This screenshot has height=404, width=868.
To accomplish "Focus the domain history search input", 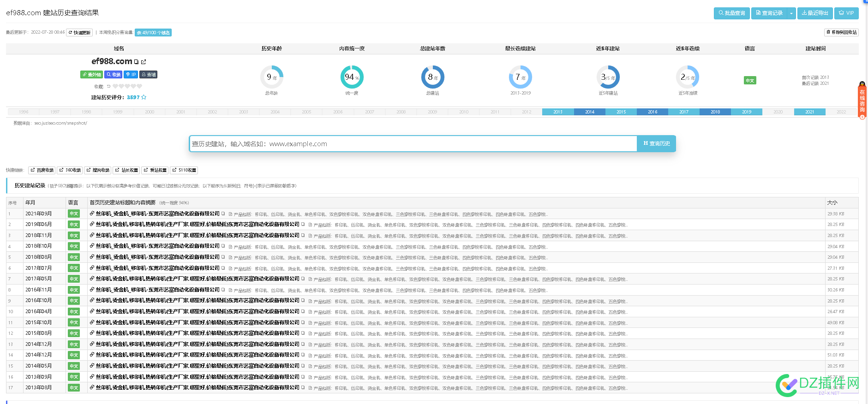I will [413, 144].
